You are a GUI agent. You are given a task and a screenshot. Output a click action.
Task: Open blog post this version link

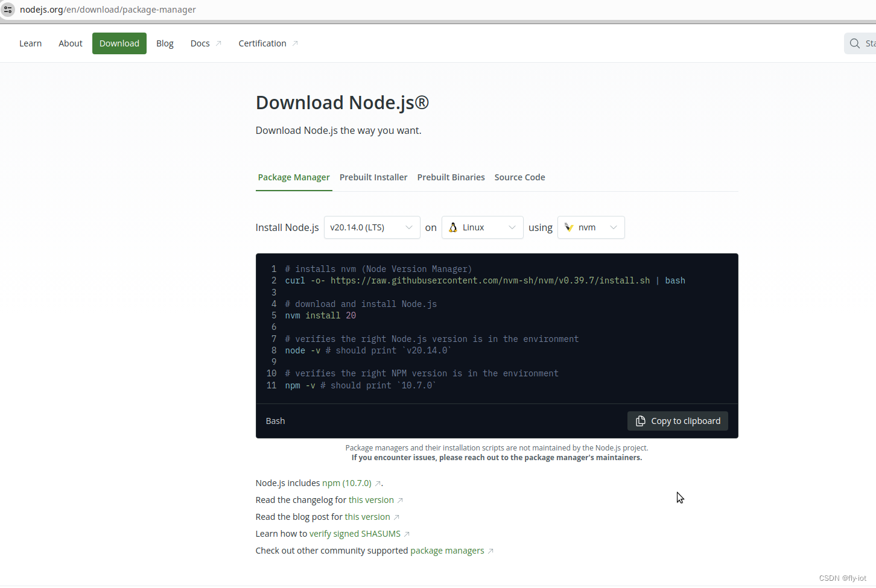click(367, 517)
